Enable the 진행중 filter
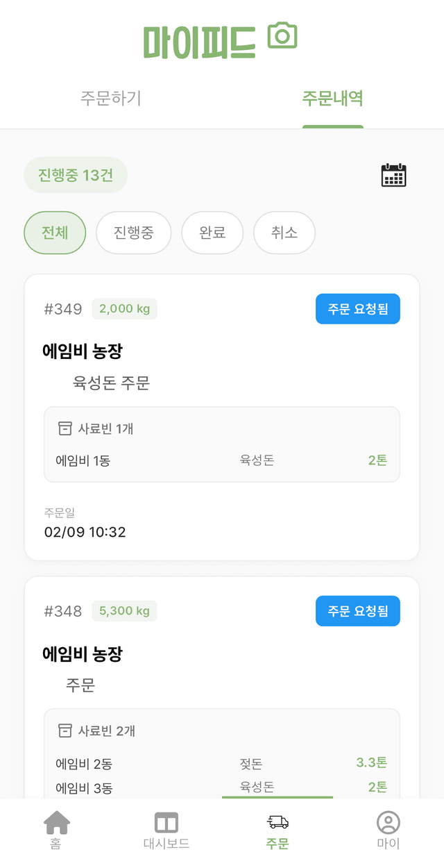Screen dimensions: 444x868 (133, 233)
